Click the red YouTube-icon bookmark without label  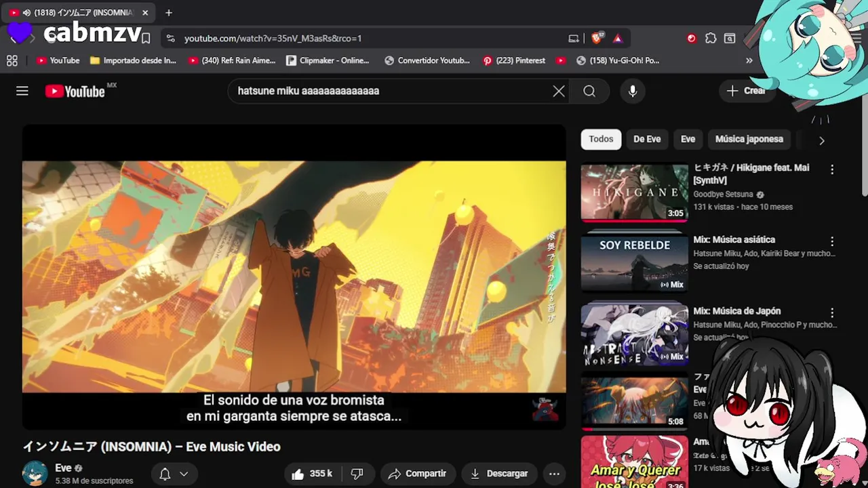pos(561,60)
